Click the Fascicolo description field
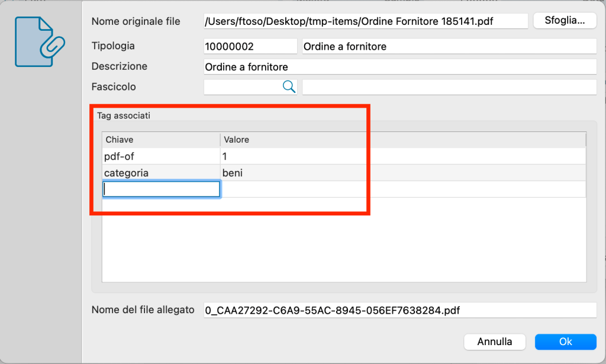Screen dimensions: 606x364 (x=449, y=87)
